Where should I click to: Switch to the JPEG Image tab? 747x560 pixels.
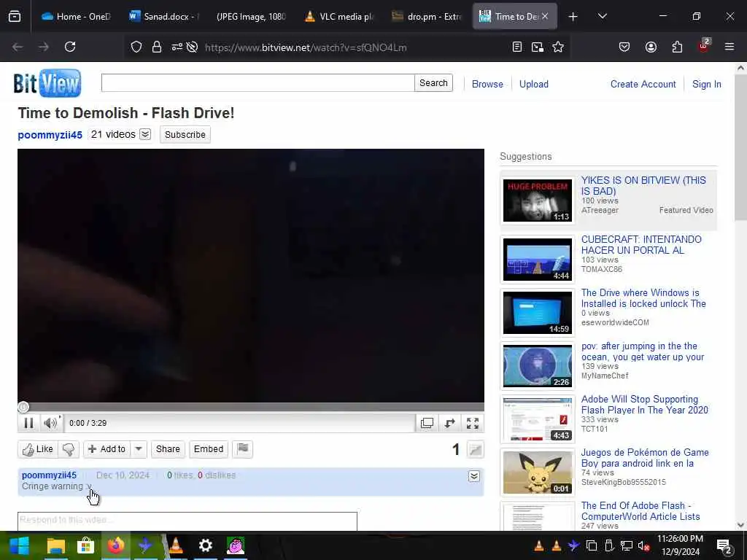click(x=251, y=16)
